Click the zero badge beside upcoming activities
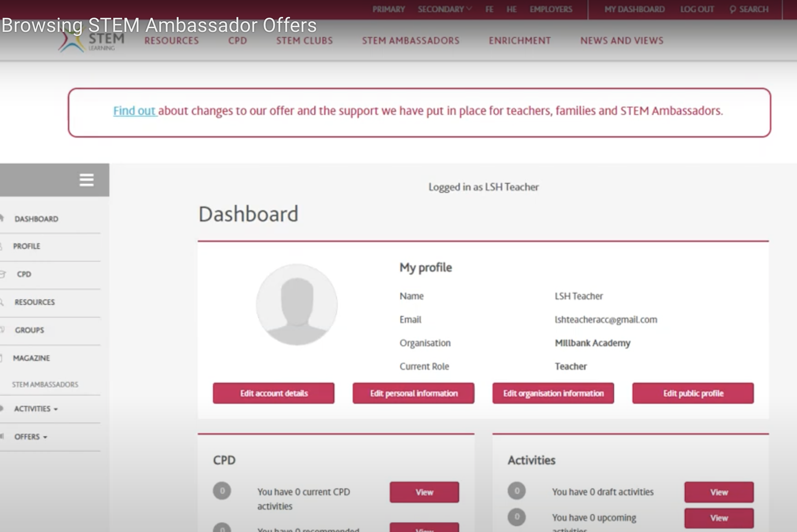 coord(517,517)
